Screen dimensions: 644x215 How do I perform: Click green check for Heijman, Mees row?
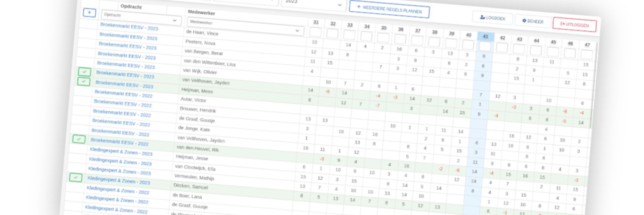tap(84, 82)
